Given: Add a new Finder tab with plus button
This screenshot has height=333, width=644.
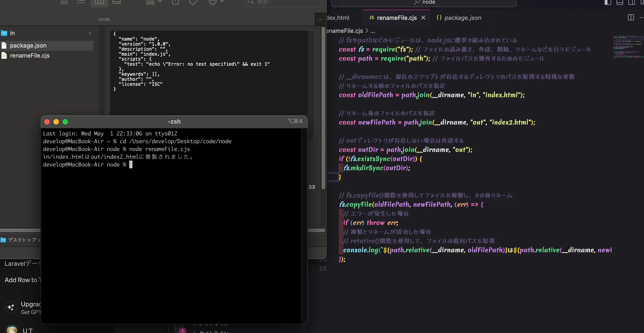Looking at the screenshot, I should click(x=320, y=19).
